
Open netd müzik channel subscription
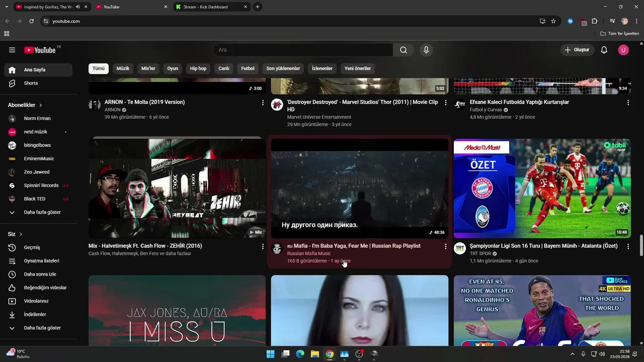coord(38,132)
